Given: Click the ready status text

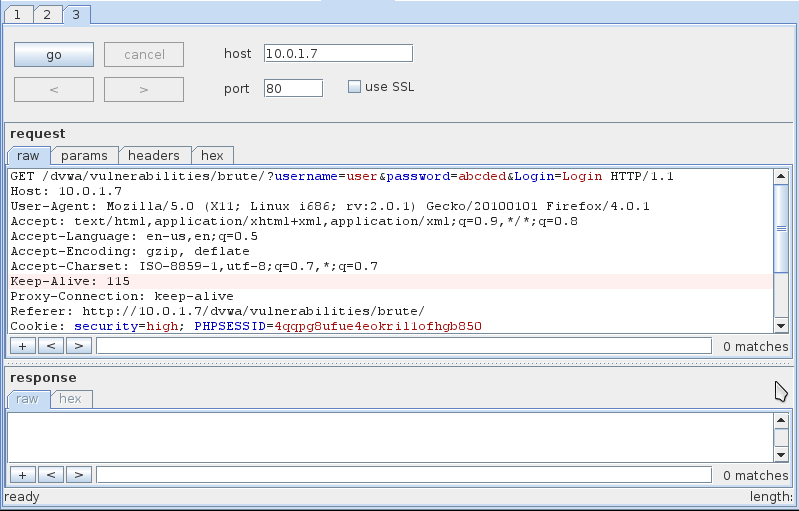Looking at the screenshot, I should (21, 497).
